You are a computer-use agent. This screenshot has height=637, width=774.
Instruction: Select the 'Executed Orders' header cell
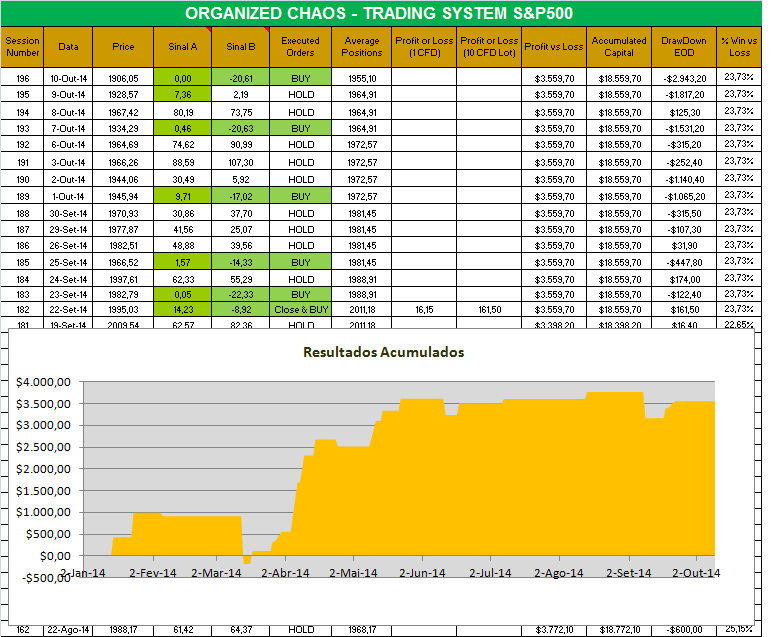coord(300,47)
